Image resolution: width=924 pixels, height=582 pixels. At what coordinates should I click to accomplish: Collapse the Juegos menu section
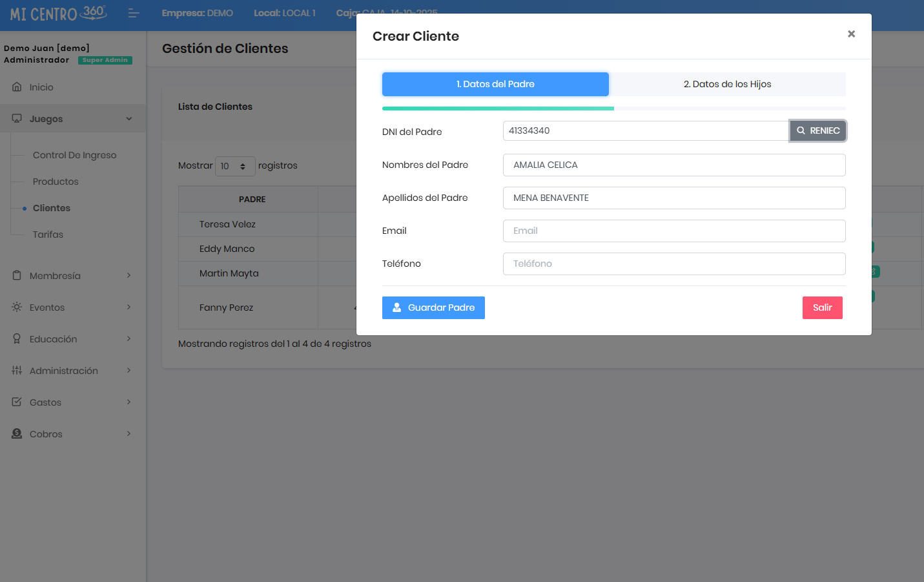128,119
